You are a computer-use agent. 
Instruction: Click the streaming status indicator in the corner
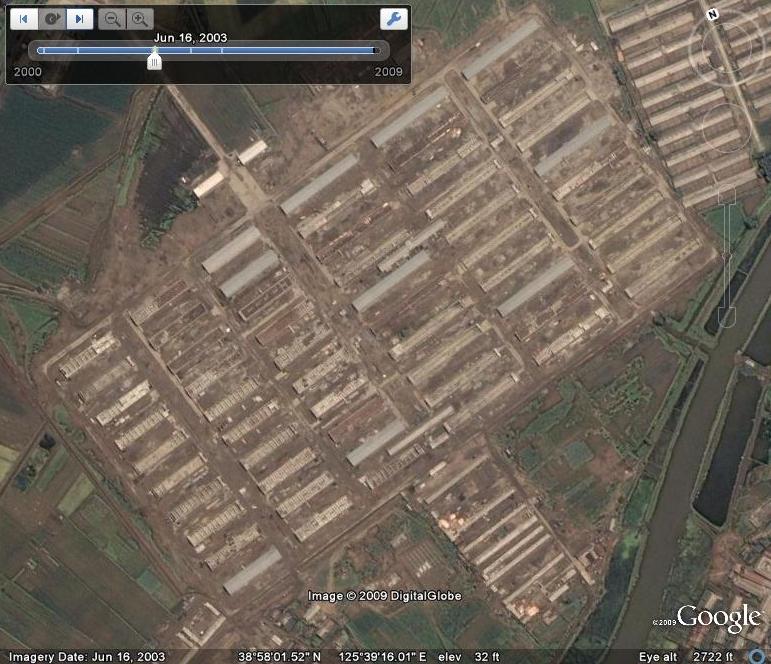point(756,656)
